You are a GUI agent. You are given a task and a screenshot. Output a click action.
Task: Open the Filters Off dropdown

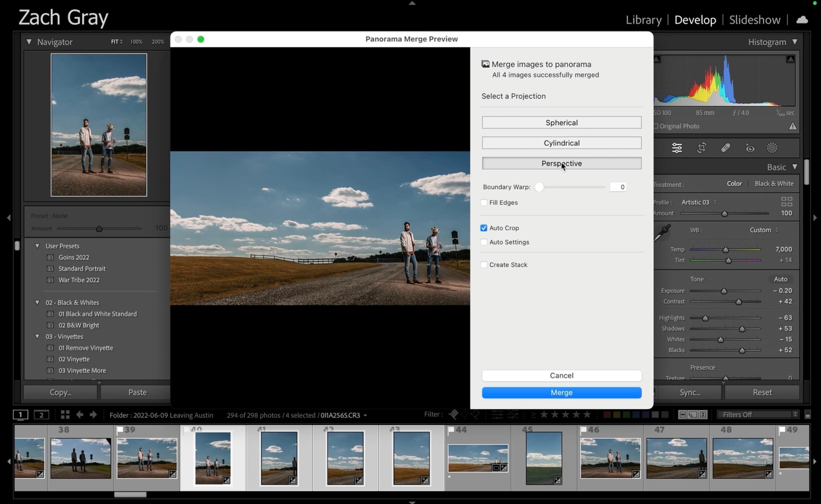(x=757, y=415)
